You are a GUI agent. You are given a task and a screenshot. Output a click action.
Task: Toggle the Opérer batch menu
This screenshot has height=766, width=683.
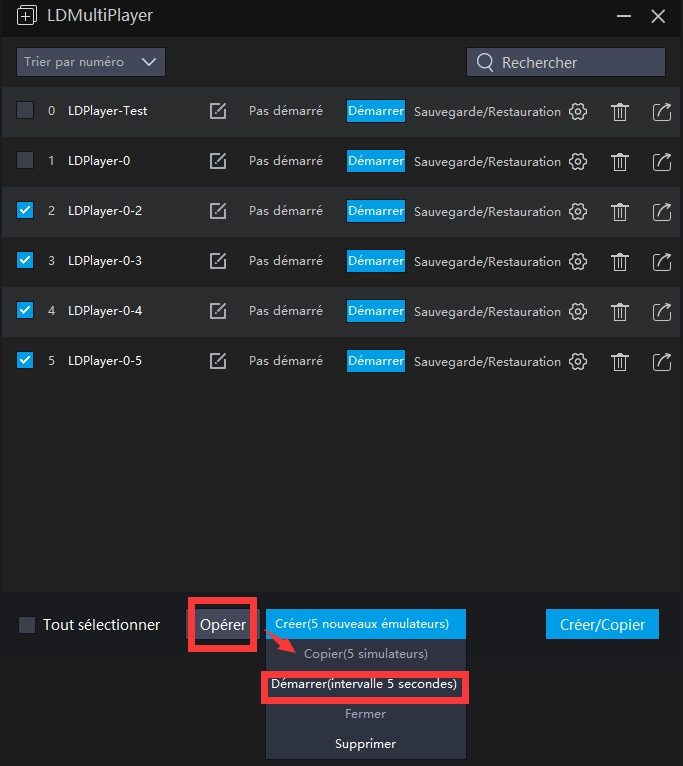point(223,624)
